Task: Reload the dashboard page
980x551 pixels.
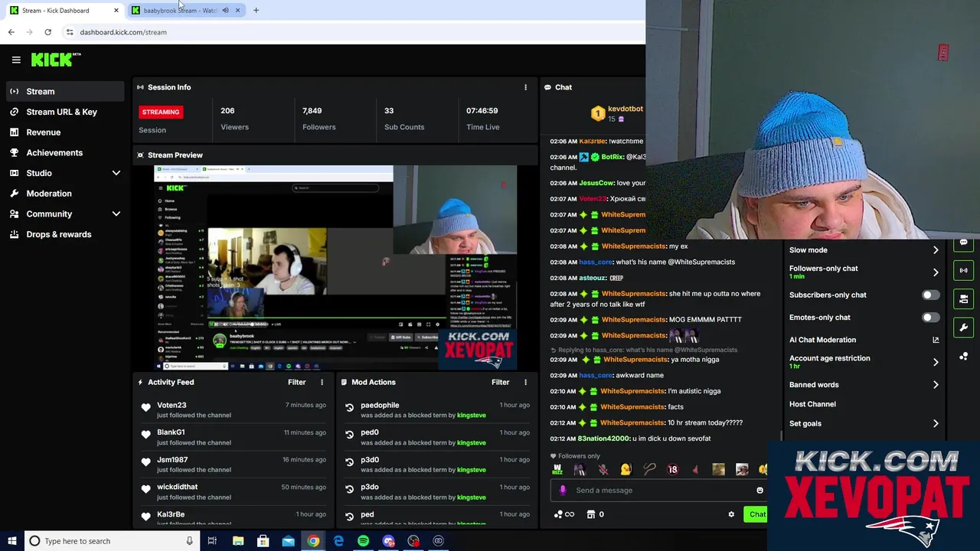Action: click(47, 32)
